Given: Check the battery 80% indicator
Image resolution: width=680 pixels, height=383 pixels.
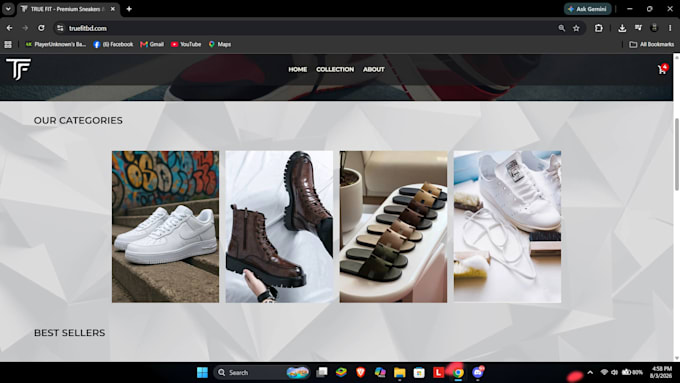Looking at the screenshot, I should pos(632,372).
